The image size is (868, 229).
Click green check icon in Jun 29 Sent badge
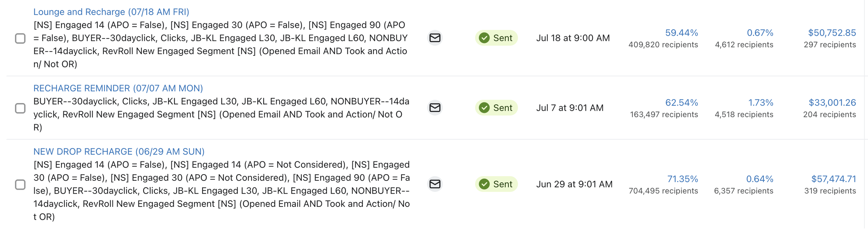pos(484,184)
